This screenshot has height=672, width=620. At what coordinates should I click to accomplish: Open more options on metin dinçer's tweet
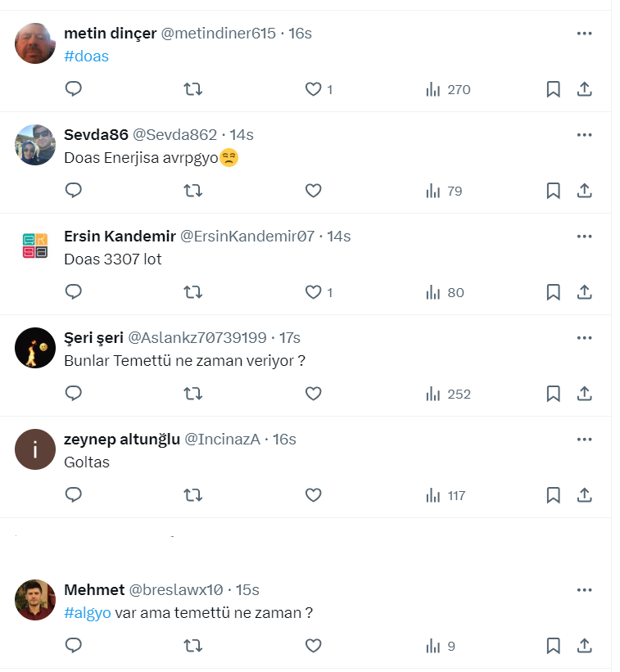(584, 34)
